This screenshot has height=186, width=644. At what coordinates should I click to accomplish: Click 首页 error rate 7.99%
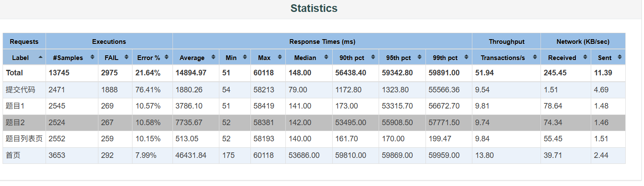pyautogui.click(x=146, y=155)
